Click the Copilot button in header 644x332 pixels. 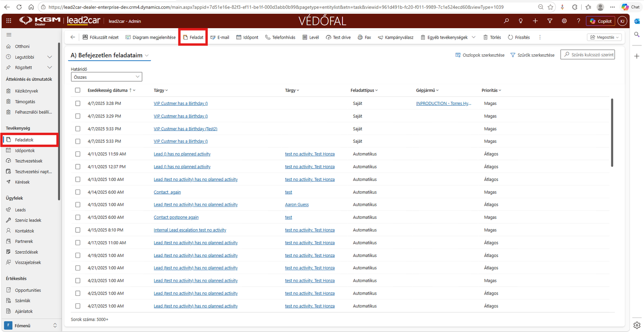[601, 21]
